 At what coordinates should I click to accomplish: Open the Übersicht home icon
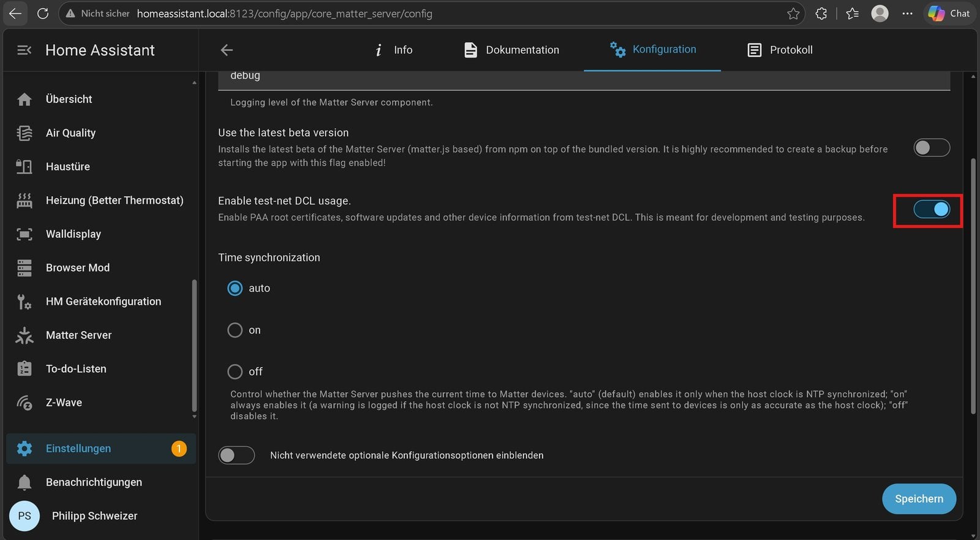click(x=24, y=99)
